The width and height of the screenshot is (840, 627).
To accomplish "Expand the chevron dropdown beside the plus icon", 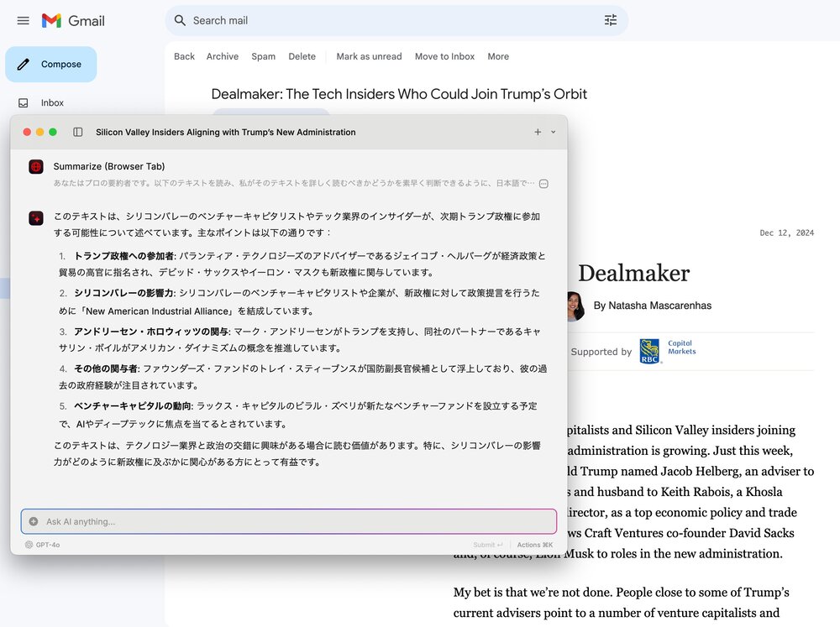I will click(x=553, y=133).
